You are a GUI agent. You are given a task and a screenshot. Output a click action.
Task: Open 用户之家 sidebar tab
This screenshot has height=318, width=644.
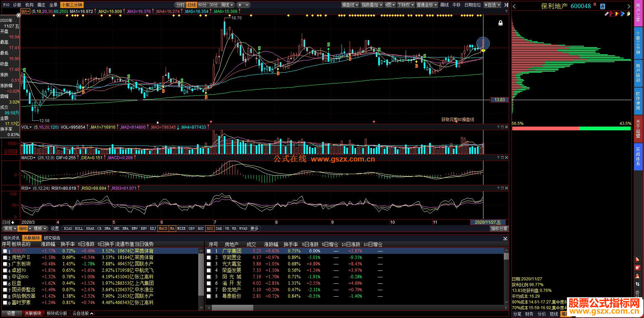tap(638, 13)
